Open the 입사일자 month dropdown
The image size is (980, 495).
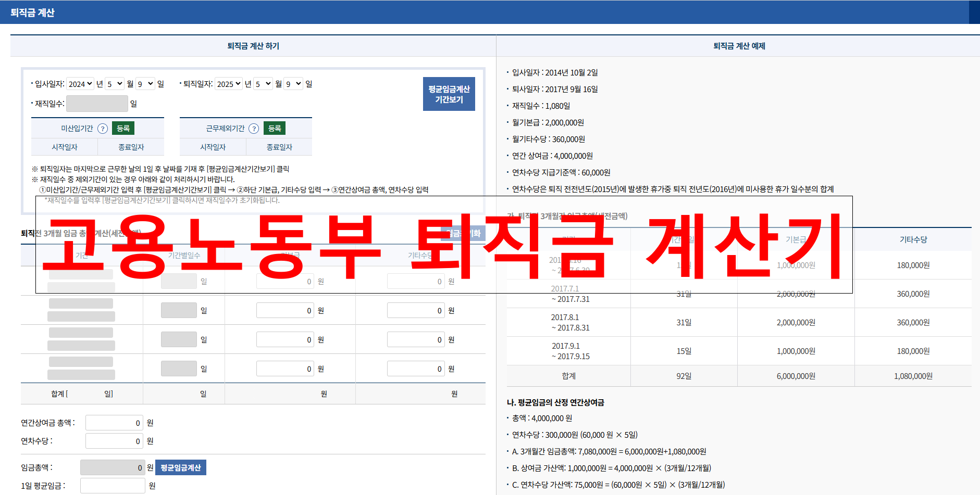115,84
